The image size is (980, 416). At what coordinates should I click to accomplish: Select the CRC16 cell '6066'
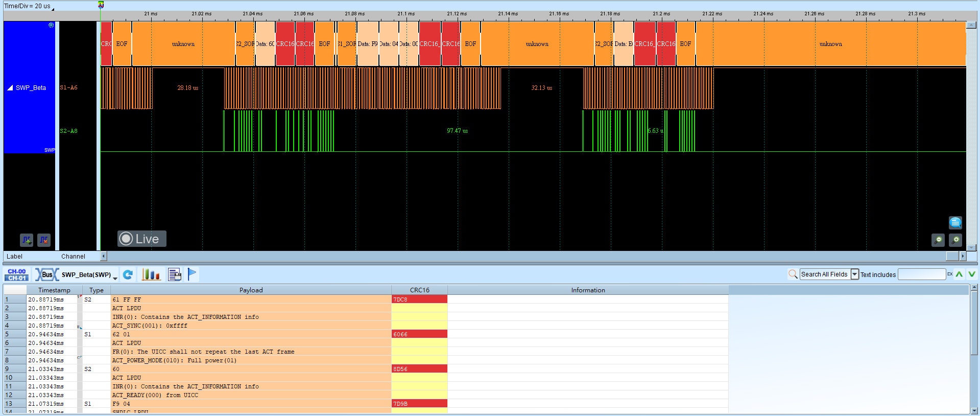click(419, 334)
